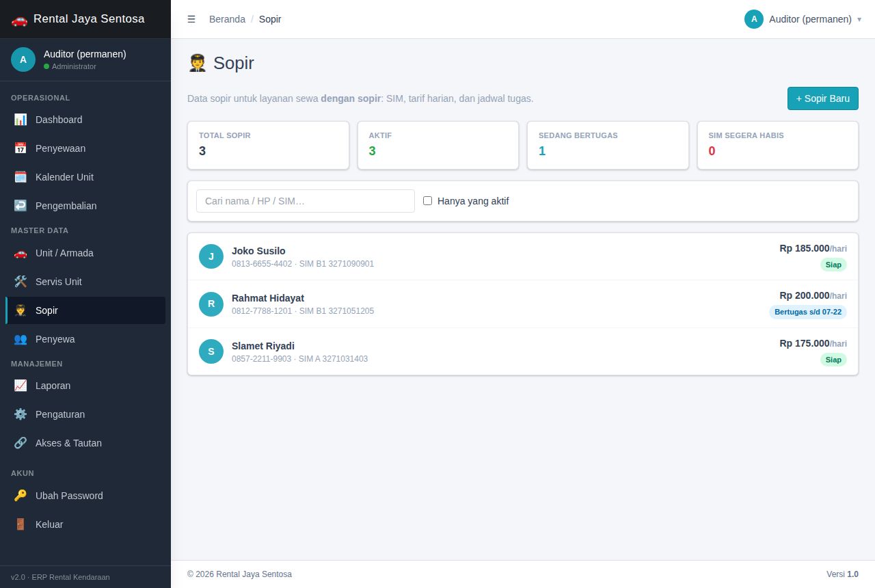Screen dimensions: 875x588
Task: Open Kalender Unit from sidebar
Action: pyautogui.click(x=85, y=177)
